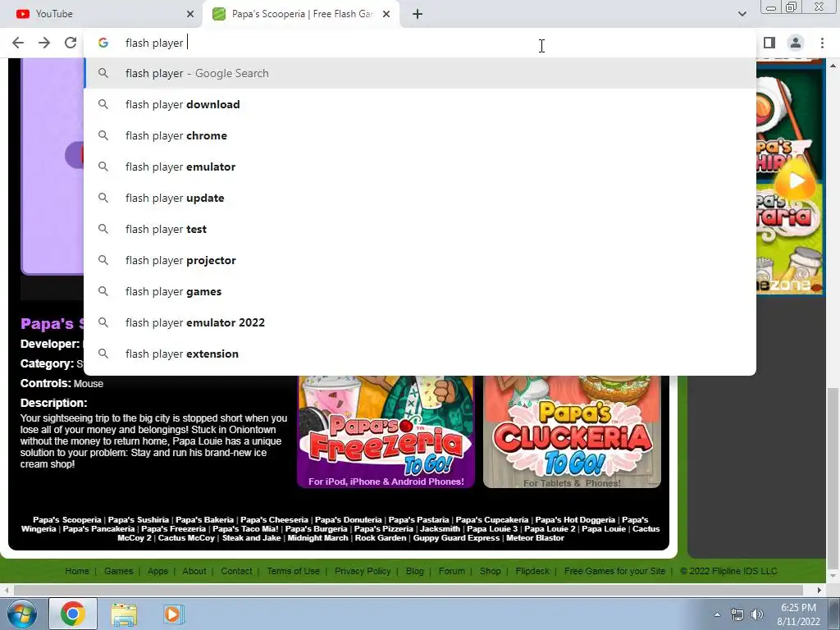The image size is (840, 630).
Task: Open the Papa Louie 3 link
Action: coord(492,529)
